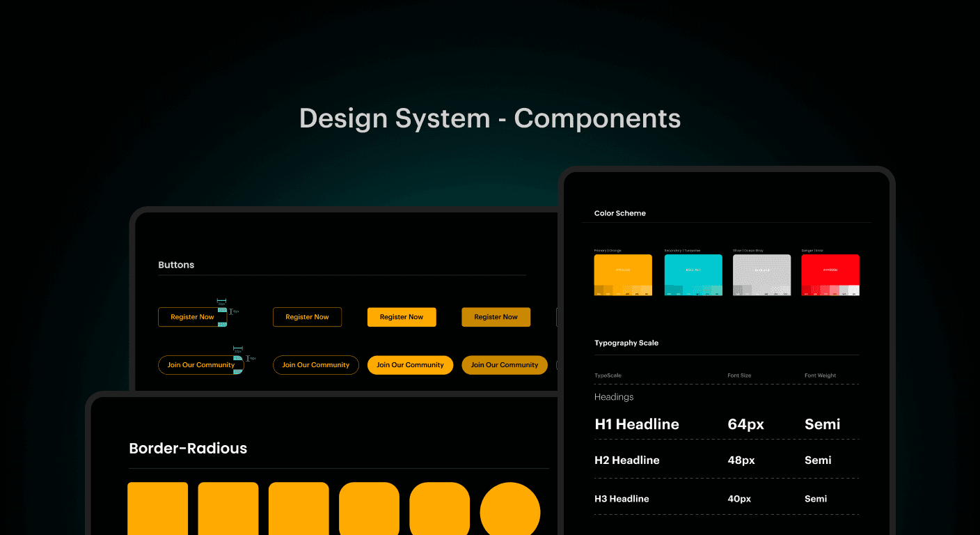Select the Primary Orange color swatch

622,272
